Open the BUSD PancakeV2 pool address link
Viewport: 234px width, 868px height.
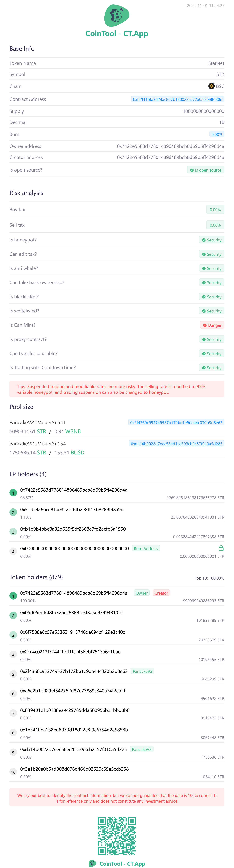point(176,444)
